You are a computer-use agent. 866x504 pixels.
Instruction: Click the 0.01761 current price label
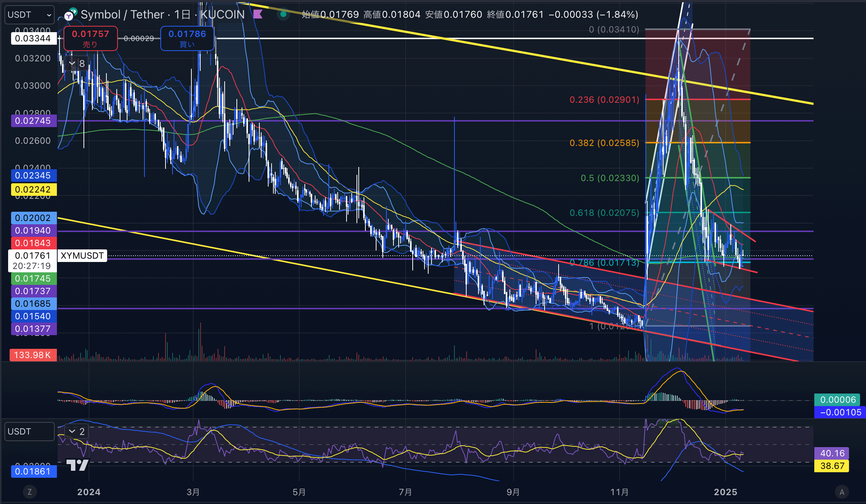[x=33, y=256]
